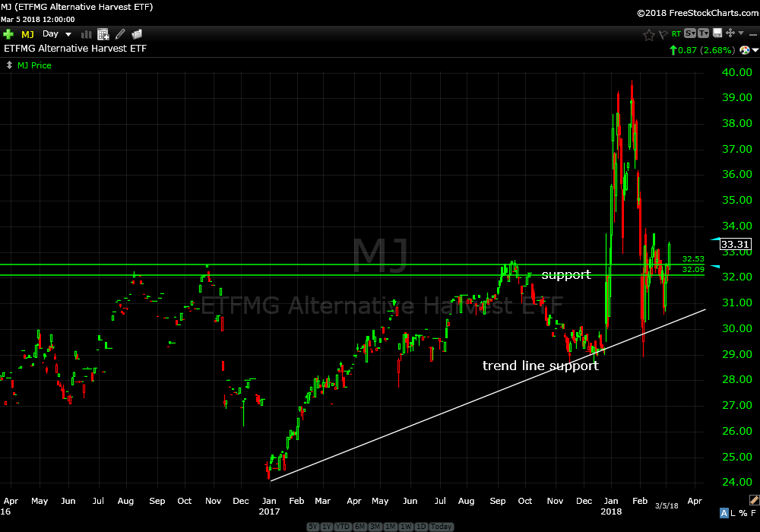760x532 pixels.
Task: Select the pencil drawing tool icon
Action: pyautogui.click(x=120, y=34)
